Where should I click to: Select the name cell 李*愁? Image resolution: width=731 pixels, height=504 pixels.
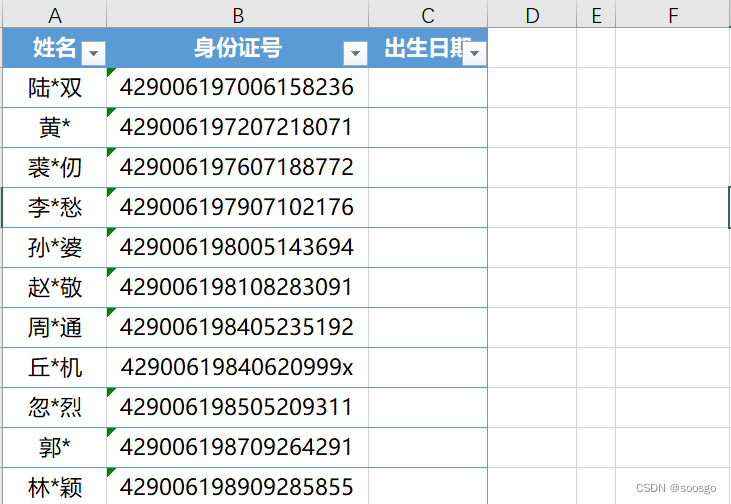pyautogui.click(x=55, y=207)
